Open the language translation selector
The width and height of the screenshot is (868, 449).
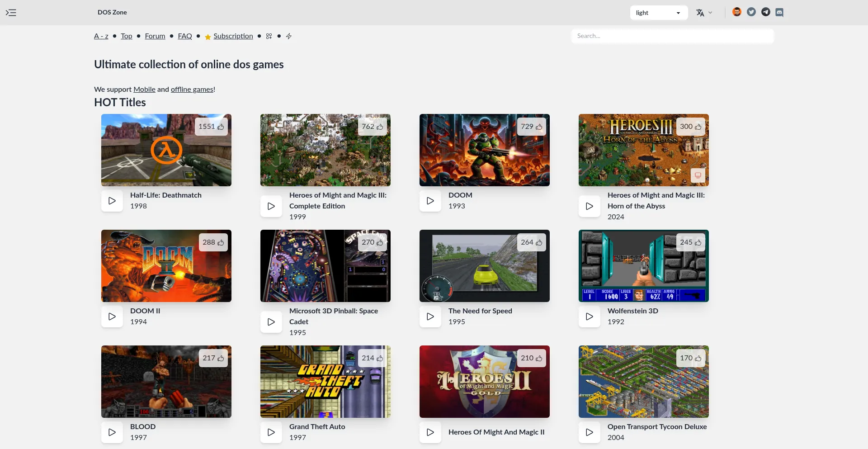coord(704,13)
